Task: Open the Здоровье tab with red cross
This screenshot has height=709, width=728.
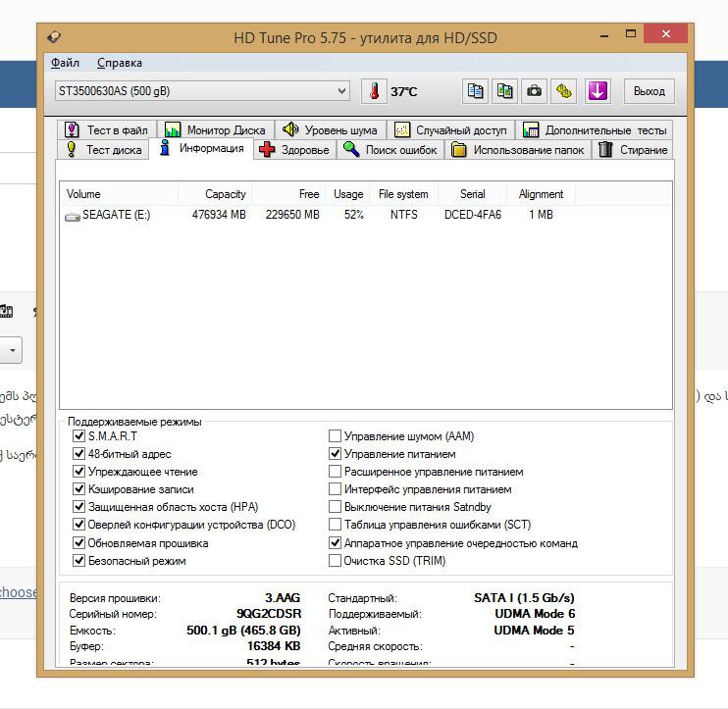Action: [x=294, y=150]
